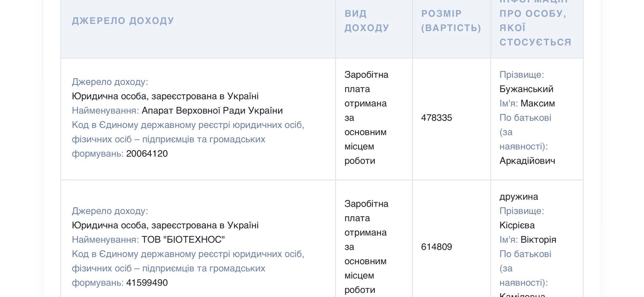Click the income amount 614809
The width and height of the screenshot is (644, 297).
point(436,247)
